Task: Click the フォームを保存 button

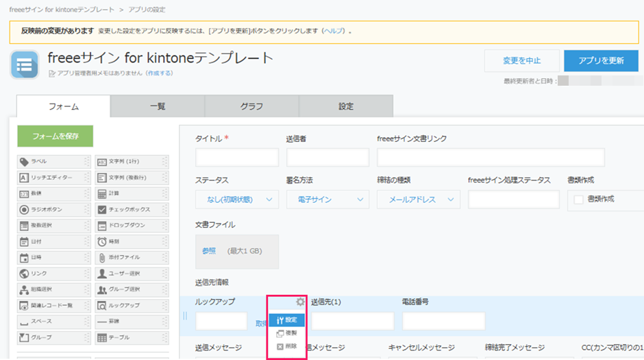Action: coord(55,136)
